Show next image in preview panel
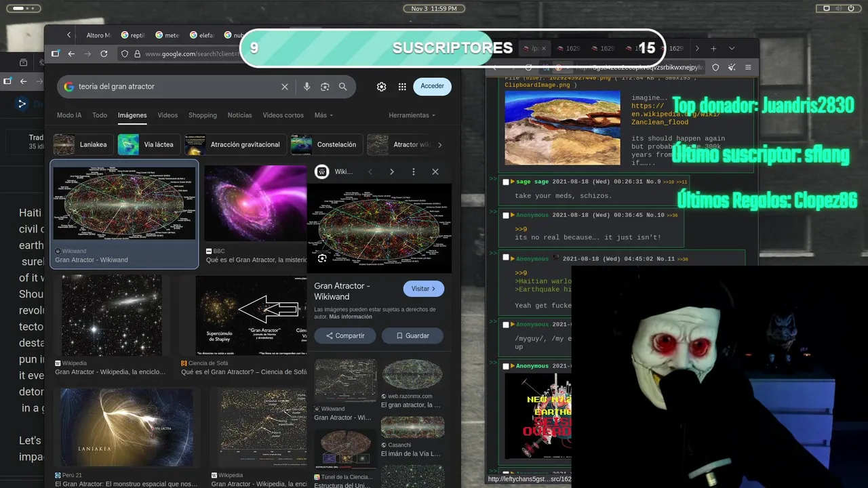Screen dimensions: 868x488 [x=391, y=172]
